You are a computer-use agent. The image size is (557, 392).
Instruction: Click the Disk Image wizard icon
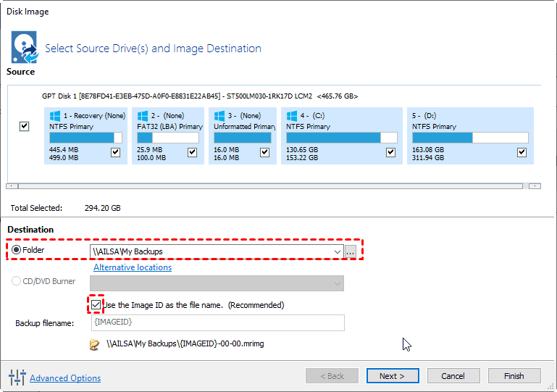click(23, 47)
